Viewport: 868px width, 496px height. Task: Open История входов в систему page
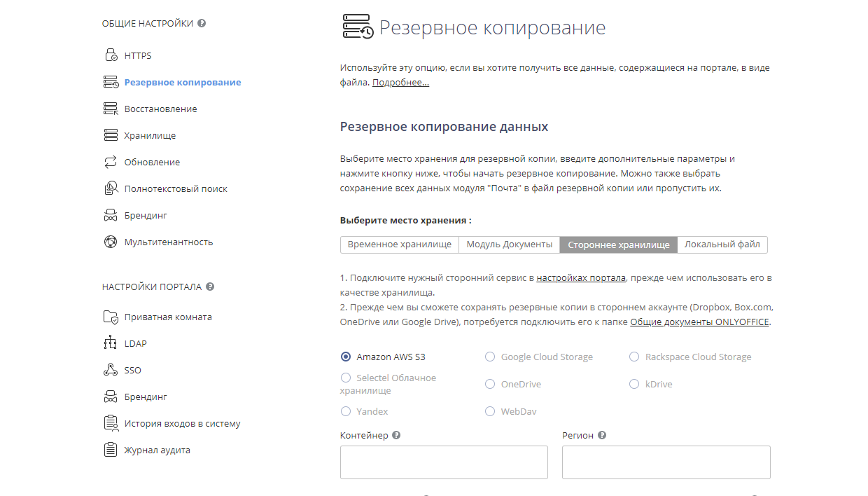(183, 423)
